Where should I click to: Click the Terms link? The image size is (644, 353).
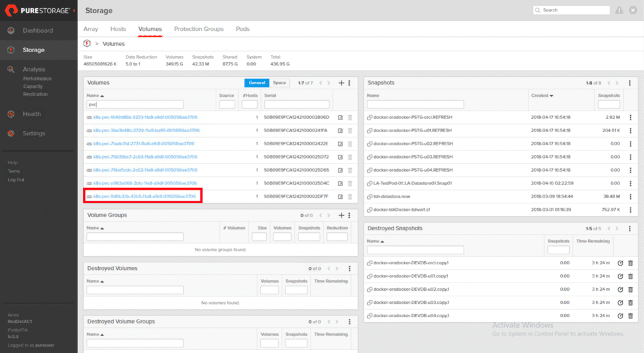coord(14,171)
